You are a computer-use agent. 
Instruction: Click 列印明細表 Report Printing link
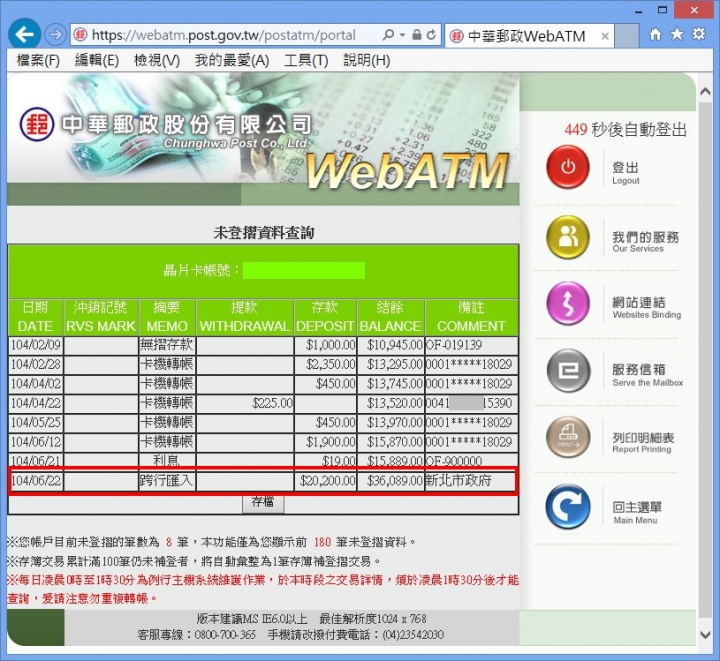point(643,443)
